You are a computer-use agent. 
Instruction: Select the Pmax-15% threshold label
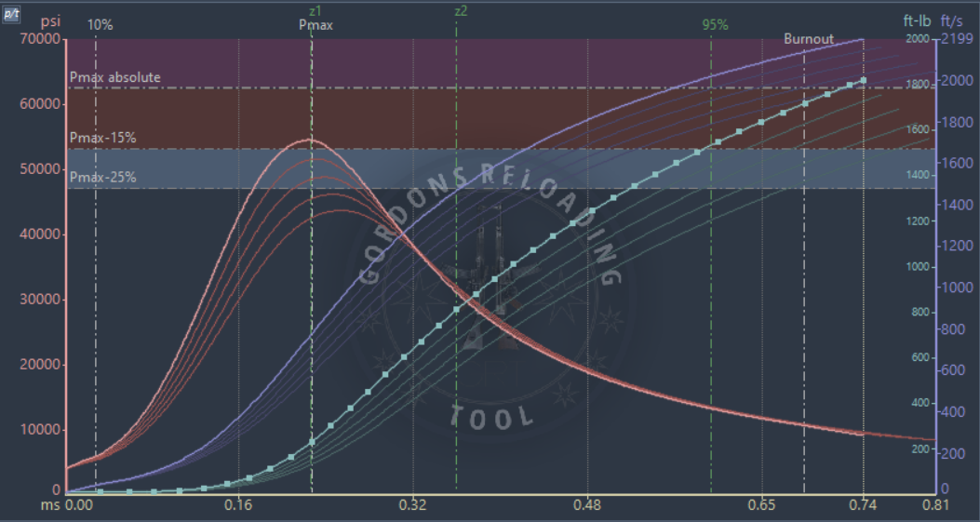(102, 138)
